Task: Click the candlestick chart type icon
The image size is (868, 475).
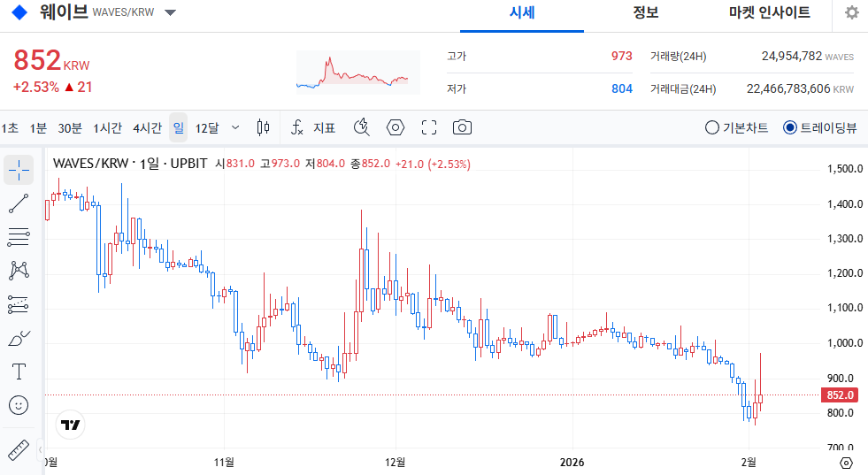Action: point(263,127)
